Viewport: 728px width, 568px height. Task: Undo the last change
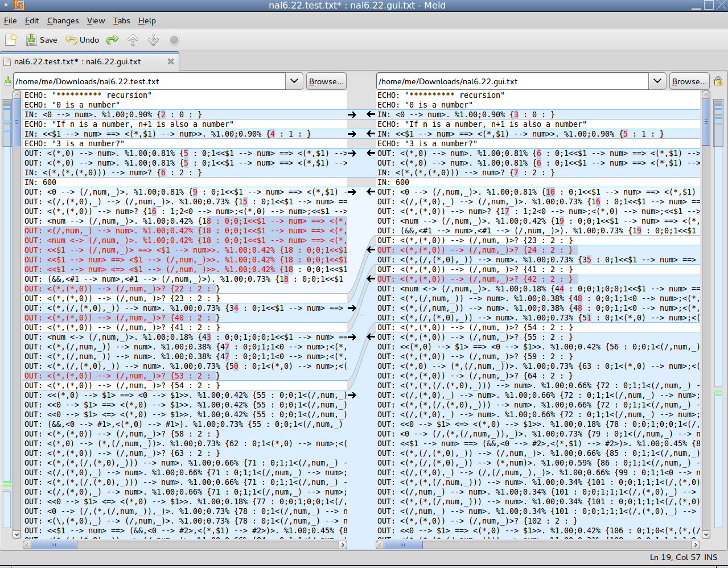pyautogui.click(x=83, y=40)
